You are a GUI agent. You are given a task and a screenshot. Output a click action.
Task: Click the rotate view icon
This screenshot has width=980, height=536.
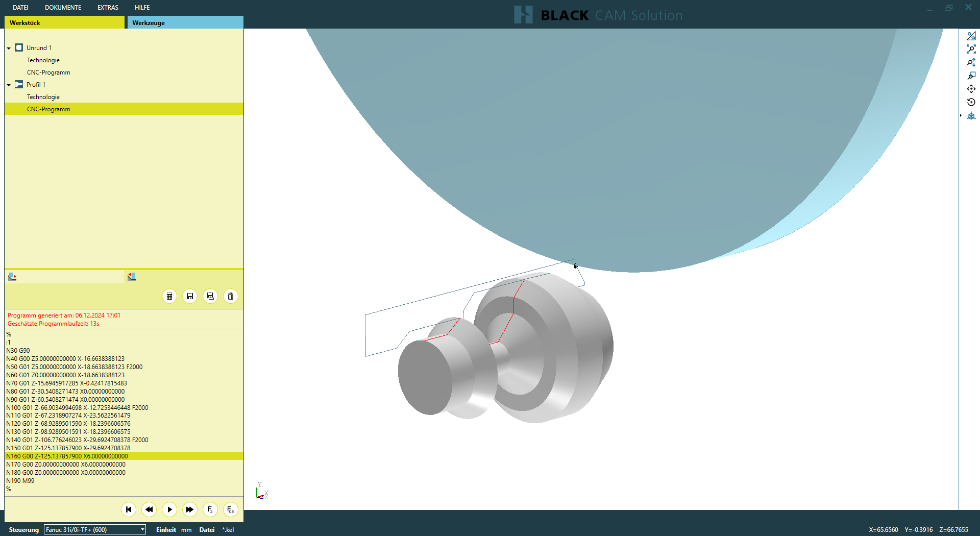coord(971,102)
